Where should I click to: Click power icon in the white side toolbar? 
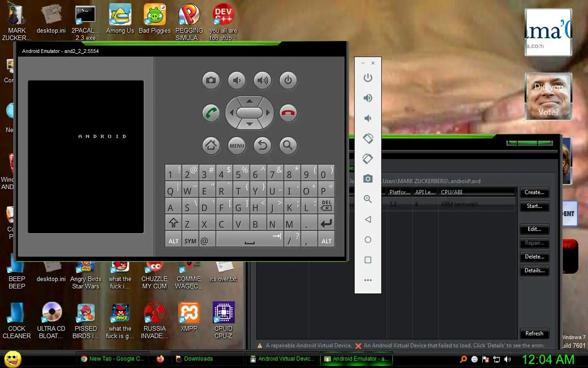coord(368,78)
